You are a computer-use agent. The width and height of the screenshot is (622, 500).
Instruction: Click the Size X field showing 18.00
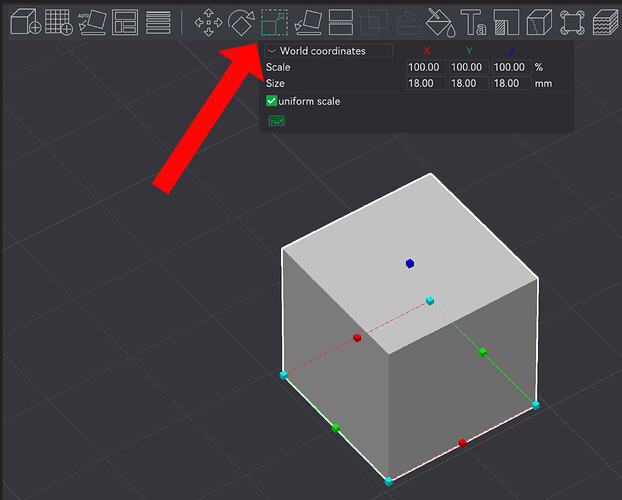click(x=426, y=83)
